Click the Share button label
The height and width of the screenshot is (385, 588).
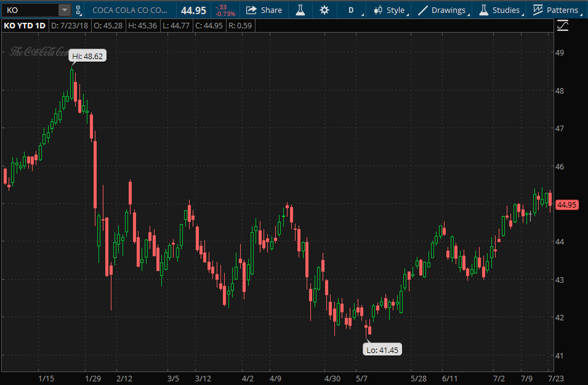(271, 10)
